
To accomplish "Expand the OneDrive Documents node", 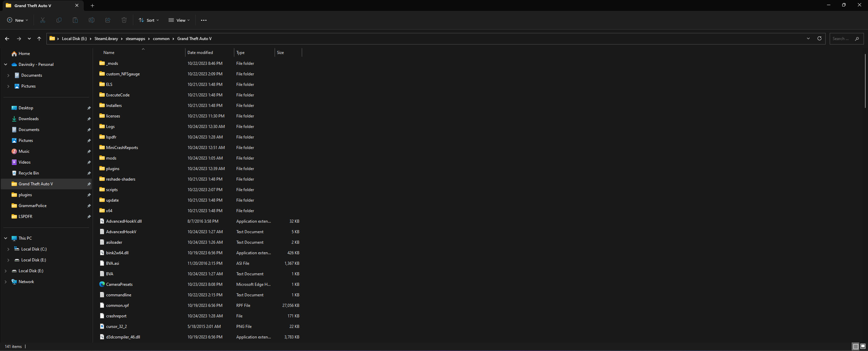I will tap(8, 75).
